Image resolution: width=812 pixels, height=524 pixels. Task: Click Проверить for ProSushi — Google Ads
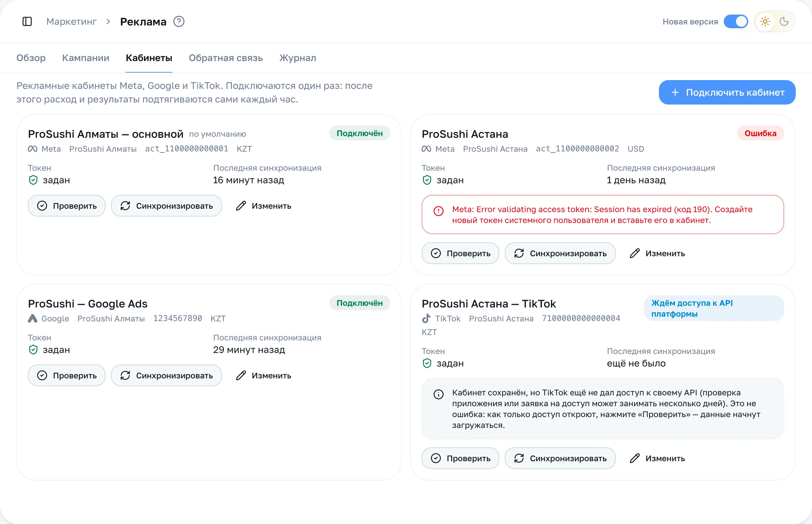[67, 376]
